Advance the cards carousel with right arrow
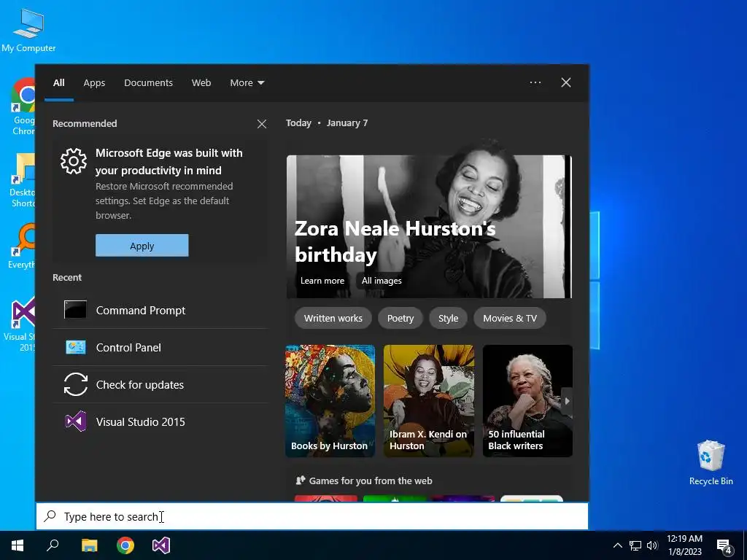Image resolution: width=747 pixels, height=560 pixels. point(567,402)
